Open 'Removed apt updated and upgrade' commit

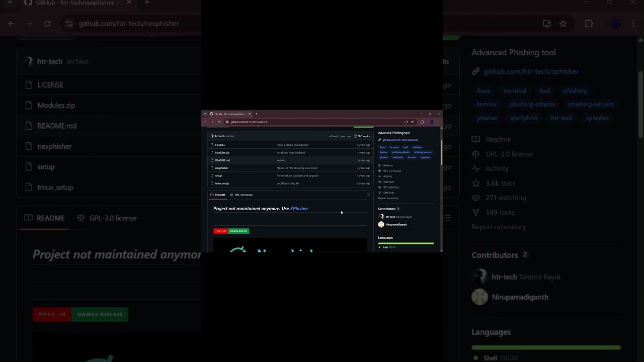(297, 175)
